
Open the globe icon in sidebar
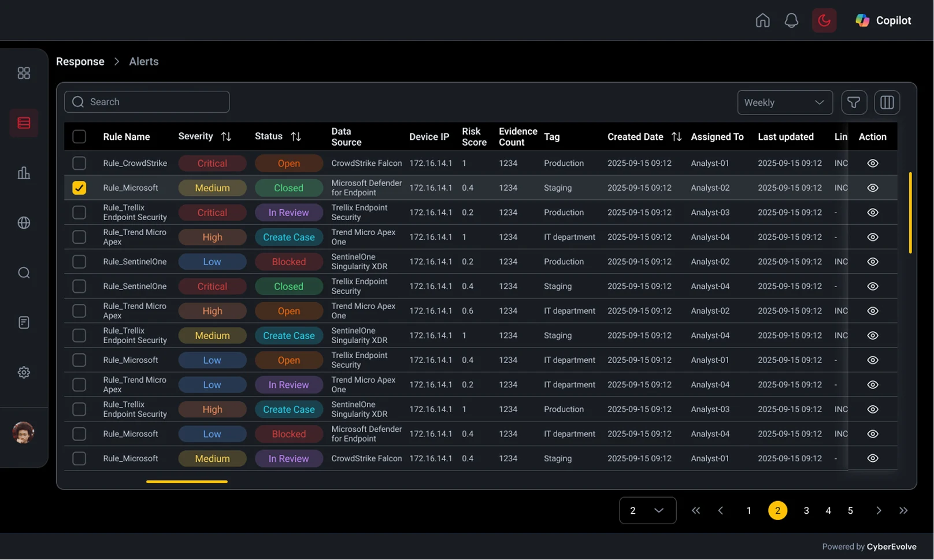[x=24, y=222]
